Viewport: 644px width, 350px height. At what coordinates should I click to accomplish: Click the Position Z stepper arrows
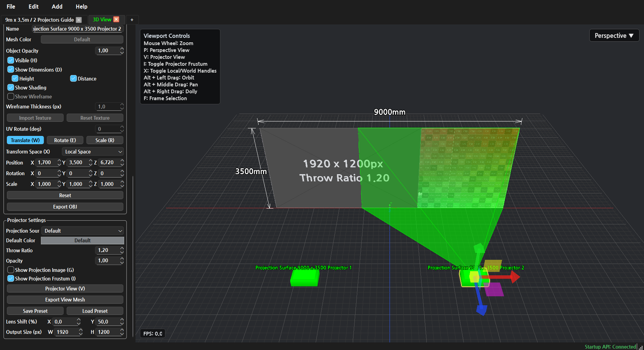122,162
